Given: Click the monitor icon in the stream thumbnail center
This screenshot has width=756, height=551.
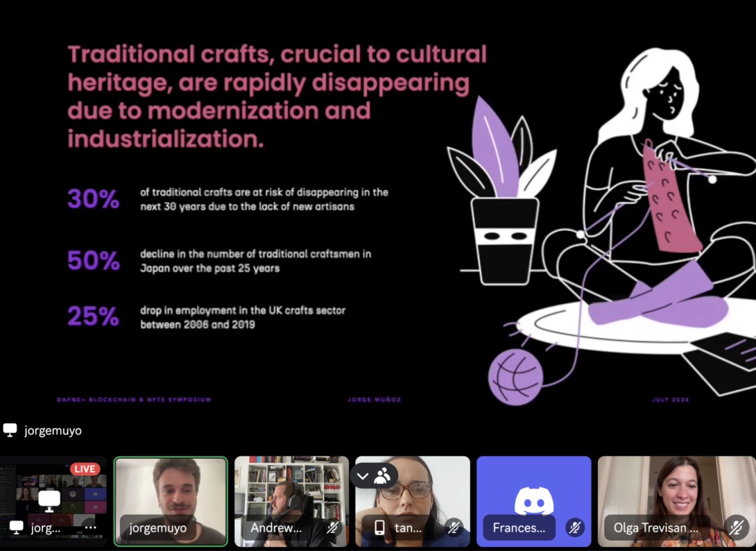Looking at the screenshot, I should 49,500.
